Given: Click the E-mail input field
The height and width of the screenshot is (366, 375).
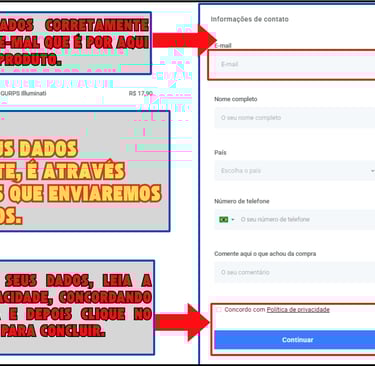Looking at the screenshot, I should pos(295,64).
